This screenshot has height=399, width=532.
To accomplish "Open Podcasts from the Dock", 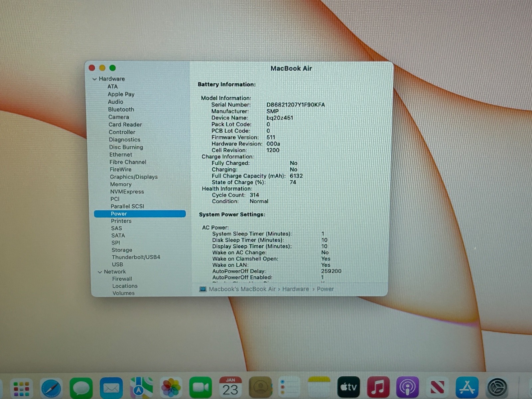I will click(x=408, y=387).
